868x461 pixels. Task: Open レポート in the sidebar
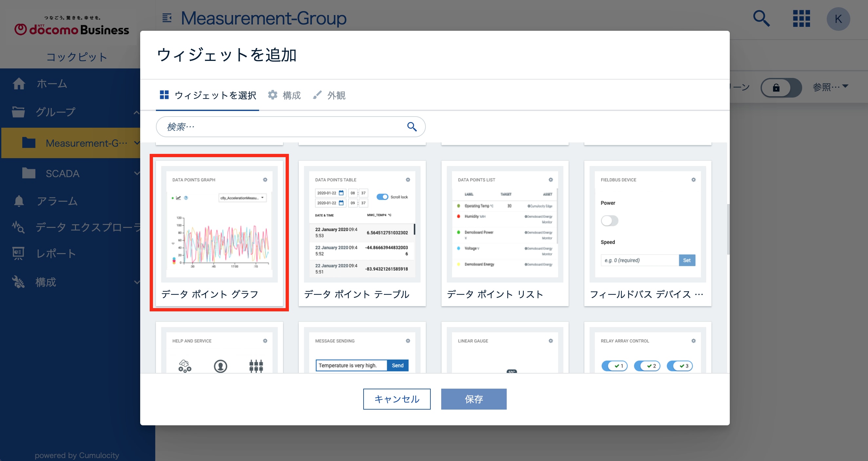pyautogui.click(x=56, y=253)
